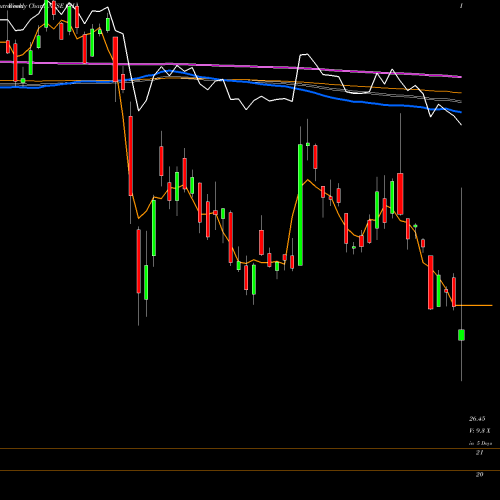Screen dimensions: 500x500
Task: Click the price axis label 21
Action: 479,453
